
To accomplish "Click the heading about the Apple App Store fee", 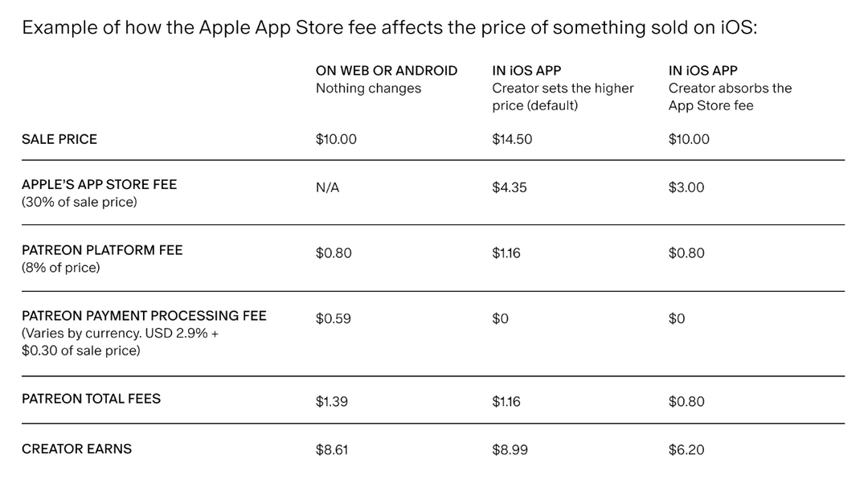I will (389, 27).
